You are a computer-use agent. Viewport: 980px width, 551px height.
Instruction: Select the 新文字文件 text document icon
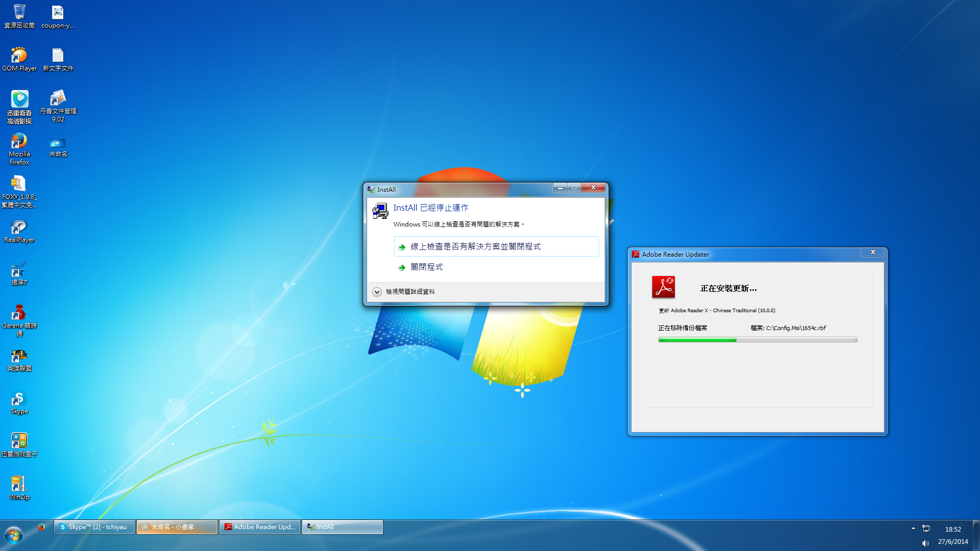click(x=58, y=59)
